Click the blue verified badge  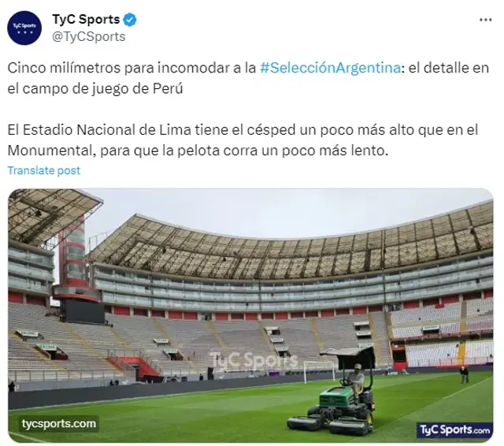[x=130, y=20]
